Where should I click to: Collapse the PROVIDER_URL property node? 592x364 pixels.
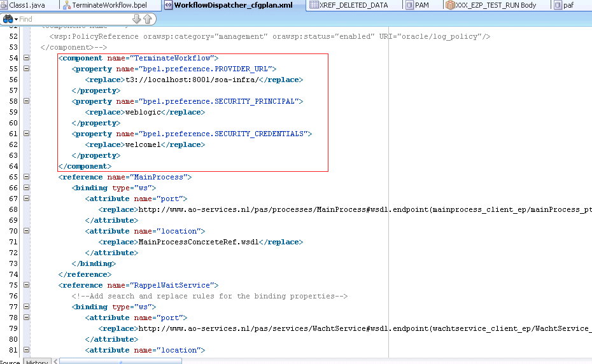click(x=26, y=69)
